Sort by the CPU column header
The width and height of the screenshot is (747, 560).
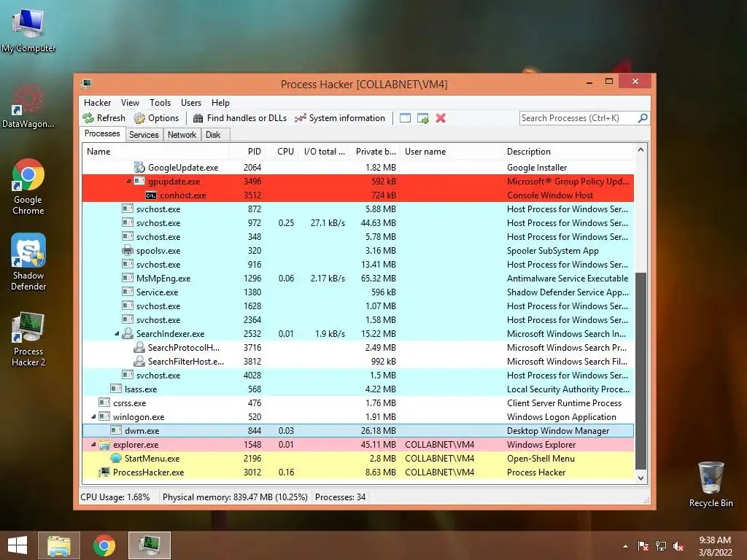(x=282, y=152)
